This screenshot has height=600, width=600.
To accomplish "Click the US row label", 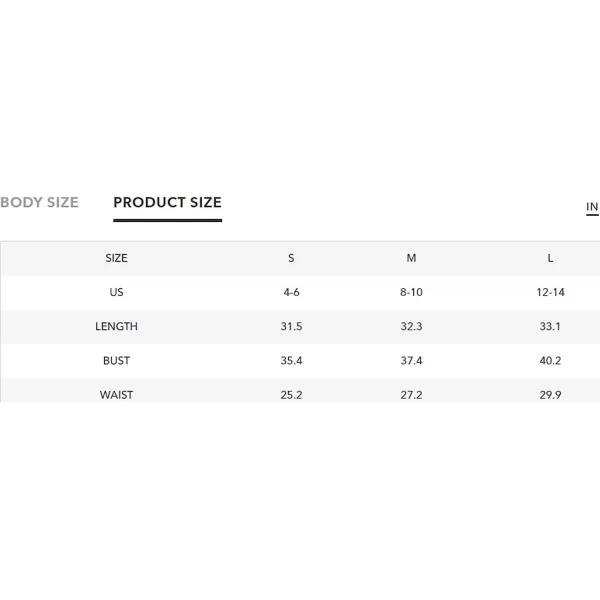I will click(116, 292).
